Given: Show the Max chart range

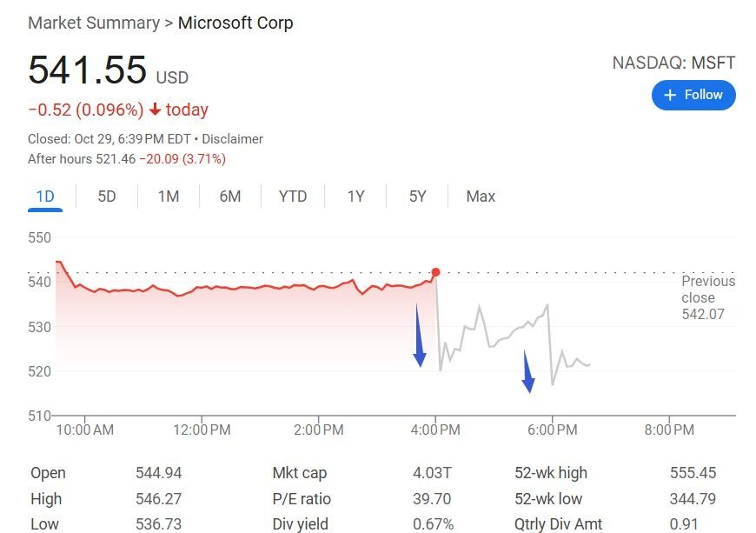Looking at the screenshot, I should click(481, 197).
